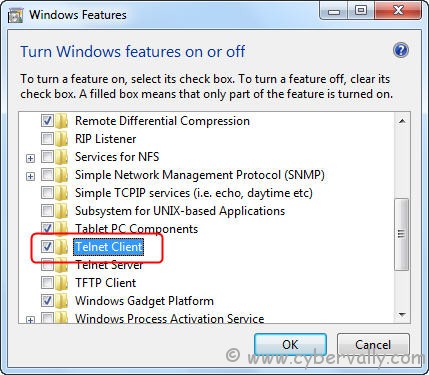Expand the Services for NFS node
The height and width of the screenshot is (375, 429).
point(30,158)
